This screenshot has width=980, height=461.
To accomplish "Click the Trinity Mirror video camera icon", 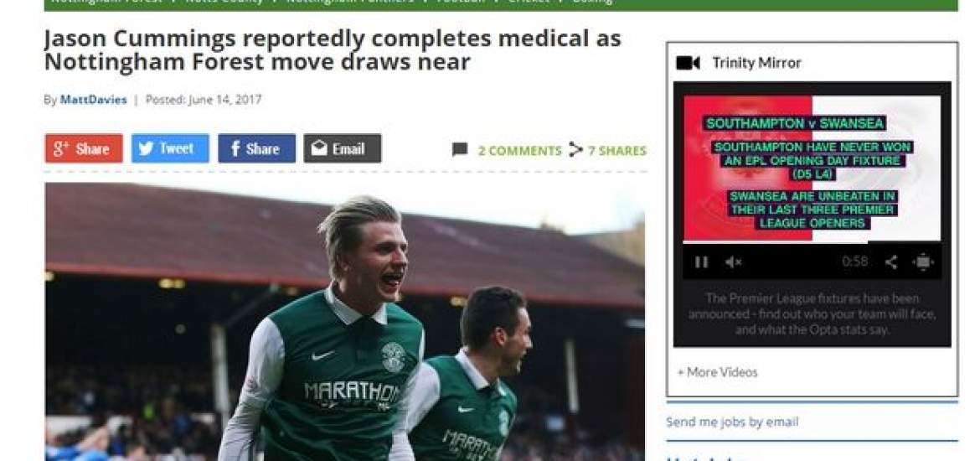I will click(689, 63).
